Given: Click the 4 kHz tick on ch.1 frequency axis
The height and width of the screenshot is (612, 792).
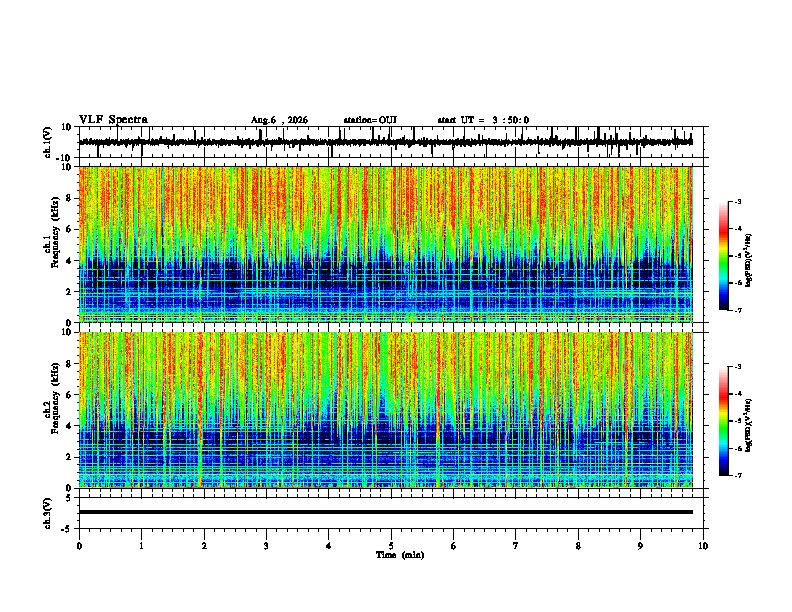Looking at the screenshot, I should pyautogui.click(x=69, y=261).
